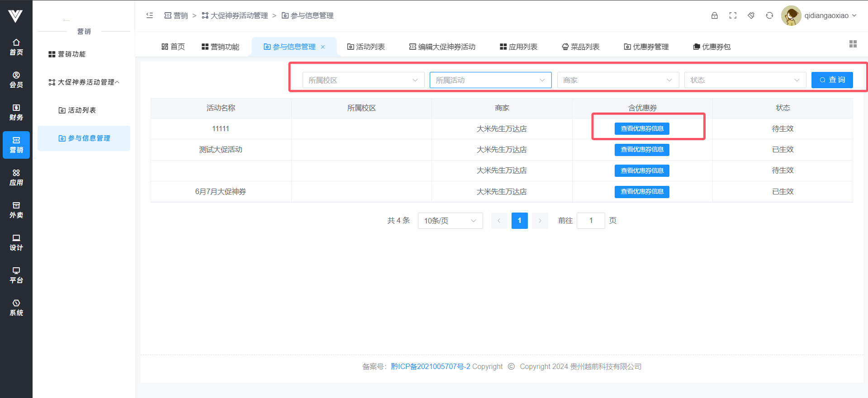Open the 系统 sidebar section
Image resolution: width=868 pixels, height=398 pixels.
point(16,308)
